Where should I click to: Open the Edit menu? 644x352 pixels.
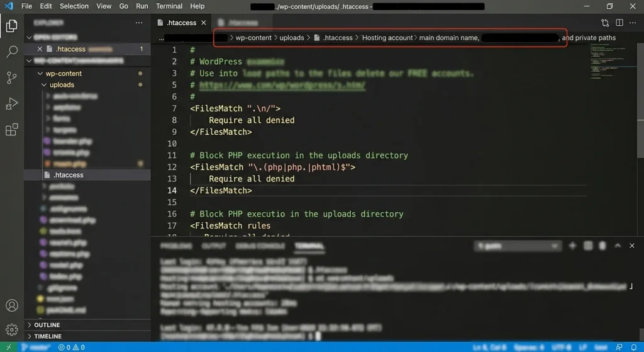(45, 6)
